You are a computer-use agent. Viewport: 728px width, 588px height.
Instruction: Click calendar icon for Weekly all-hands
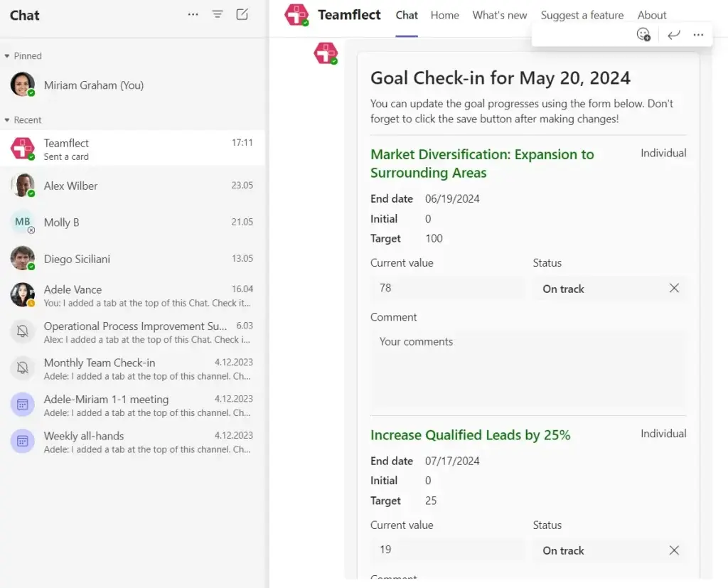pyautogui.click(x=22, y=442)
